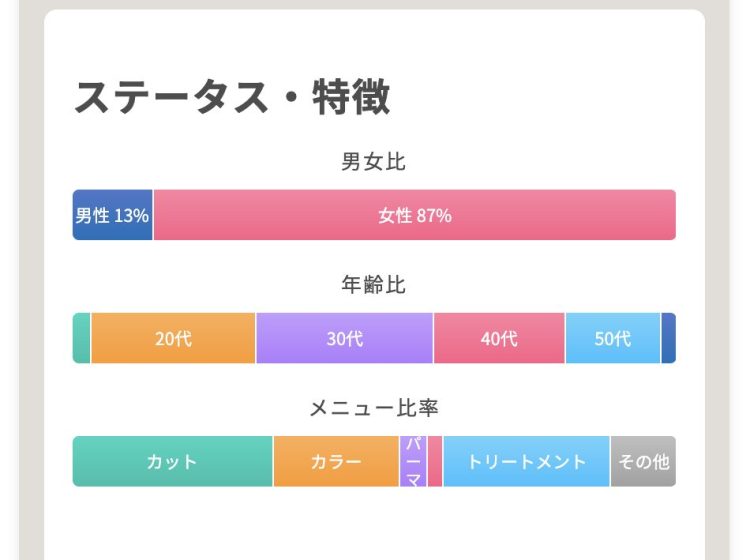Select the 30代 purple age segment
Screen dimensions: 750x560
[344, 338]
